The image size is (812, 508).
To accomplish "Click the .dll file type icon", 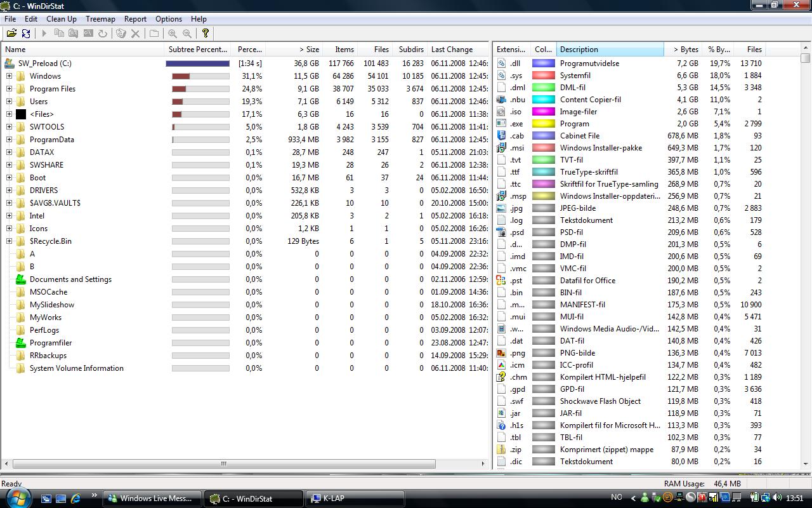I will [x=501, y=63].
